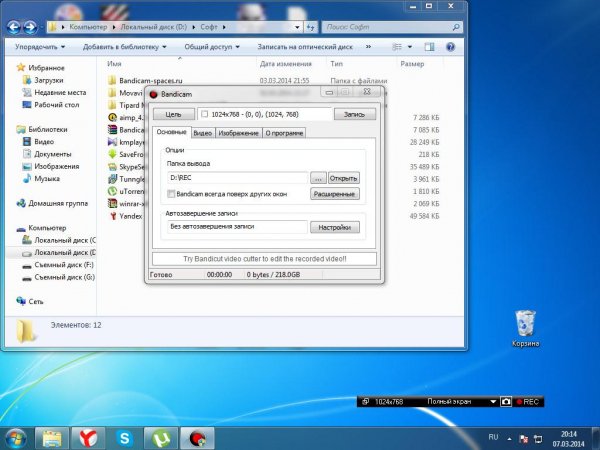
Task: Click the output folder path field D:\REC
Action: (238, 178)
